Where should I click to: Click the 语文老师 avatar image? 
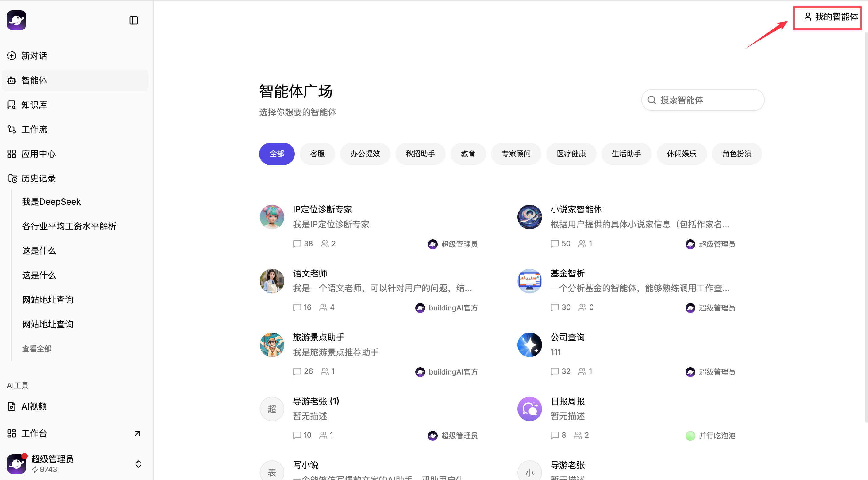tap(272, 281)
